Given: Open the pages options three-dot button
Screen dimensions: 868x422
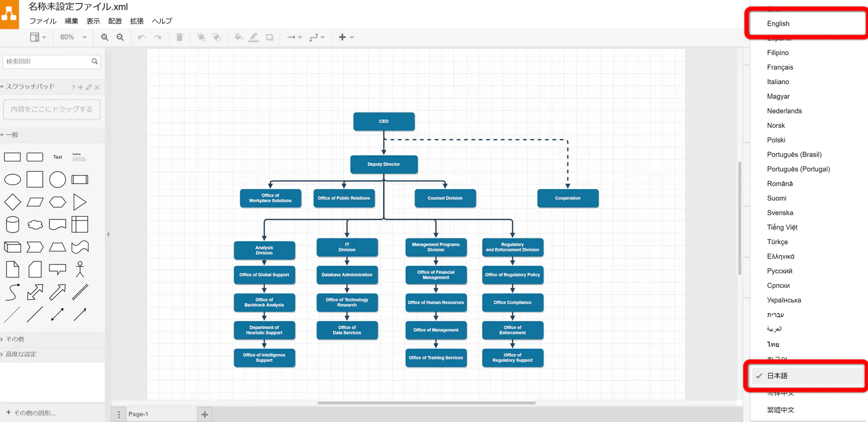Looking at the screenshot, I should point(119,414).
